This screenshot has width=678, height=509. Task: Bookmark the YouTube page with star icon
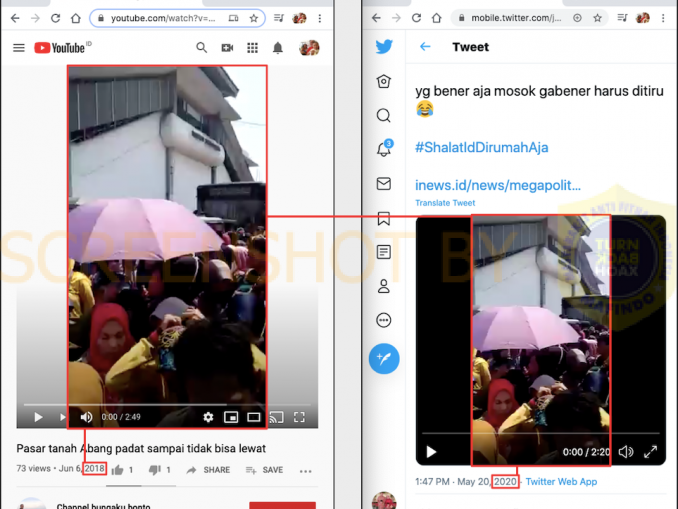(254, 18)
